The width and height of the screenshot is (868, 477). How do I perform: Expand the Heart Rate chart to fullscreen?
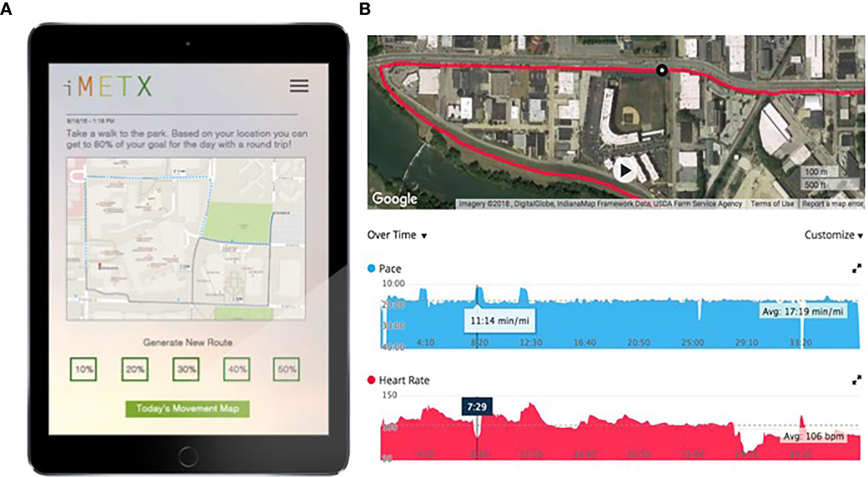[x=857, y=379]
